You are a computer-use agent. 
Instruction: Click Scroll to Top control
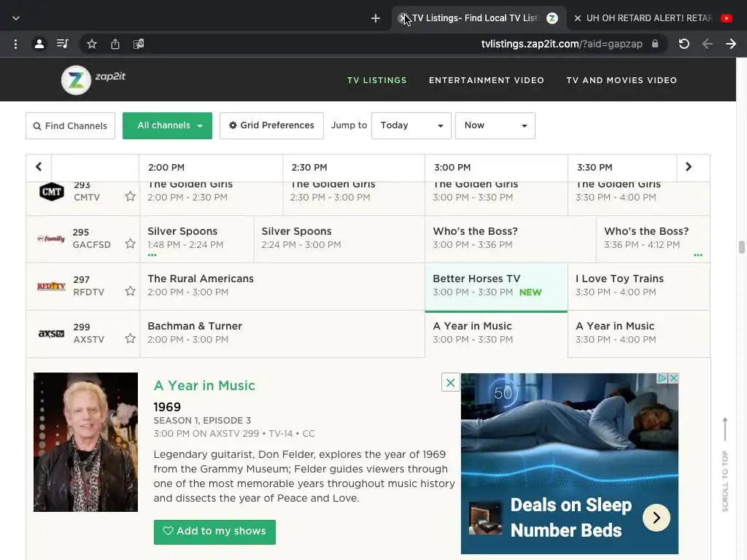tap(725, 464)
